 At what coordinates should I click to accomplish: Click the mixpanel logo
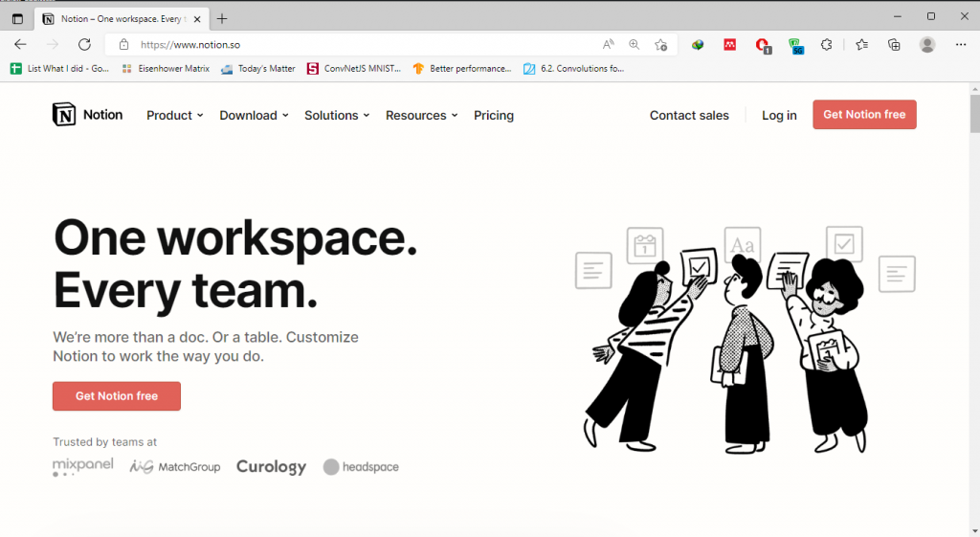point(82,466)
